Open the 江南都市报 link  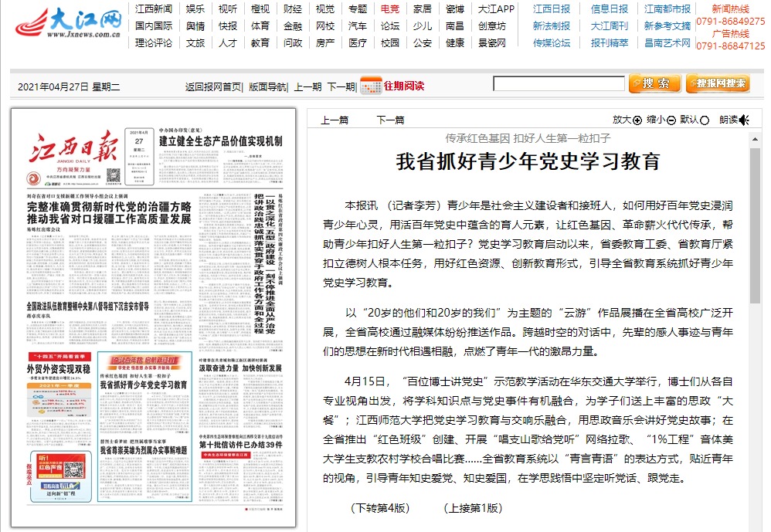tap(667, 8)
